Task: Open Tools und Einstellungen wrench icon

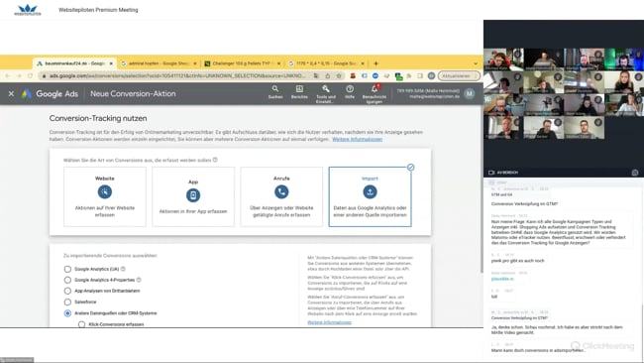Action: click(326, 94)
